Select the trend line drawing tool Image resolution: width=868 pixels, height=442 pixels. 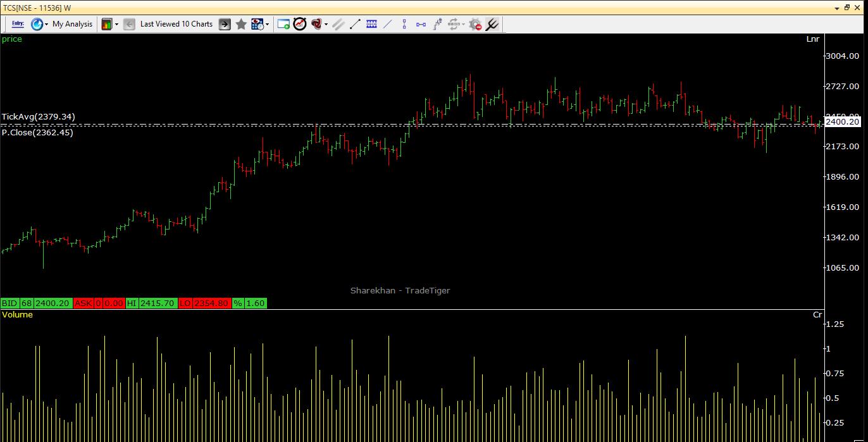click(x=355, y=24)
